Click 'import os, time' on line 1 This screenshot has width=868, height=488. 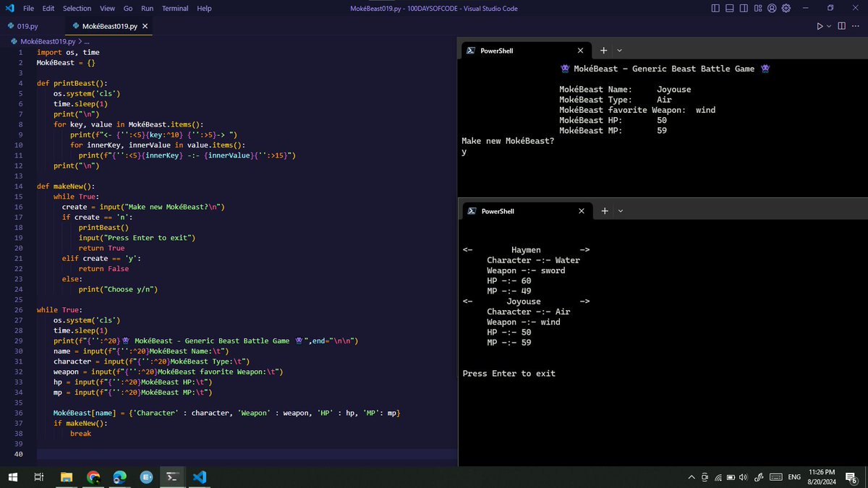coord(69,52)
